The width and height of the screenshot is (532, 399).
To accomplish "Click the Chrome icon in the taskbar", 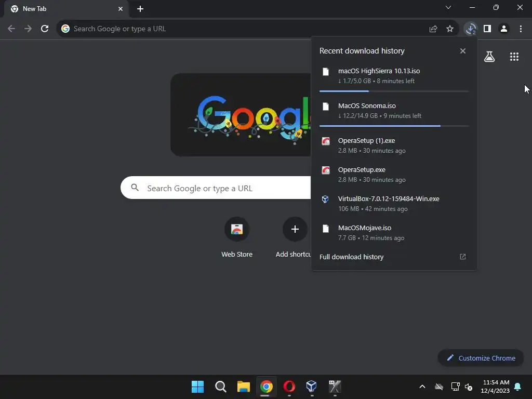I will pos(267,387).
